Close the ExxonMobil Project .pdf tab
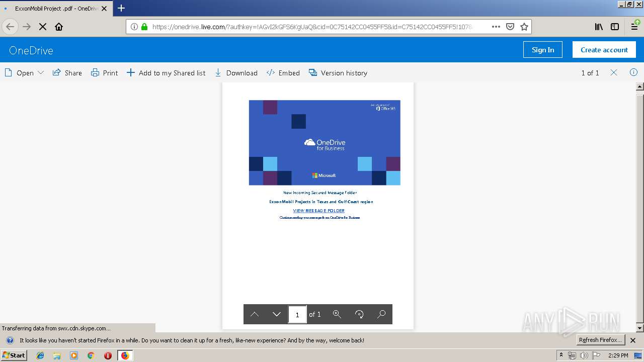 104,9
